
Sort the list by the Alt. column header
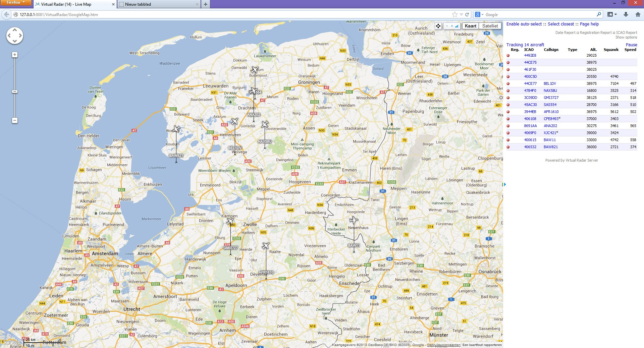tap(593, 50)
